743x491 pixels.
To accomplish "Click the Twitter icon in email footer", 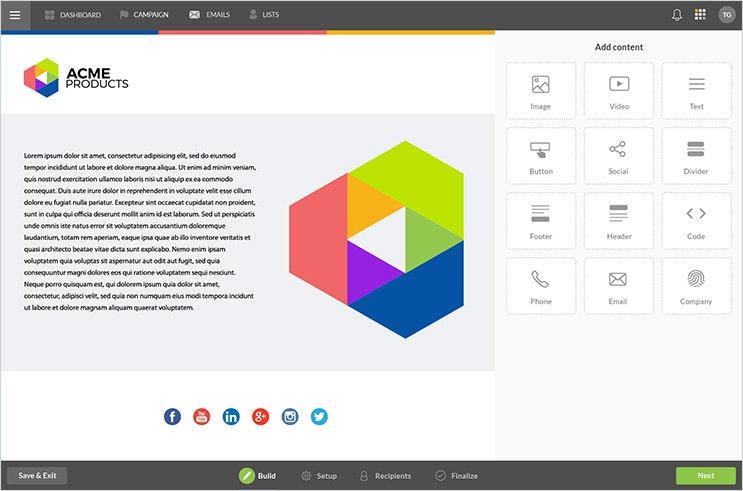I will click(319, 417).
